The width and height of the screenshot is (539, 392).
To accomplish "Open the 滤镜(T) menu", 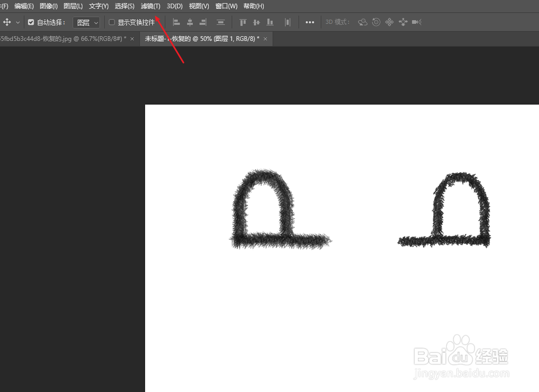I will coord(151,6).
